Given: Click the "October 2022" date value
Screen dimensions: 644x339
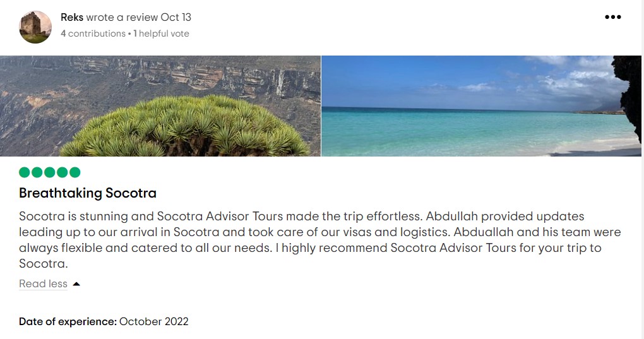Looking at the screenshot, I should click(154, 321).
